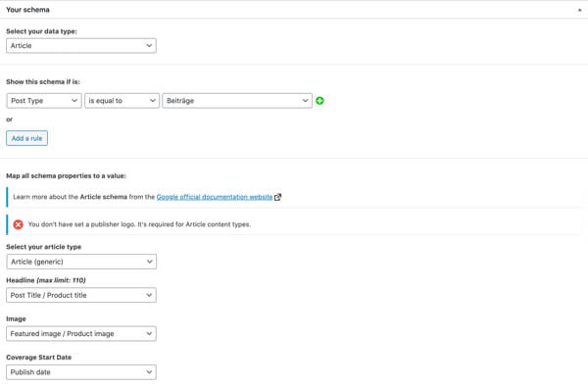Viewport: 588px width, 387px height.
Task: Click the 'Coverage Start Date' label
Action: click(x=39, y=358)
